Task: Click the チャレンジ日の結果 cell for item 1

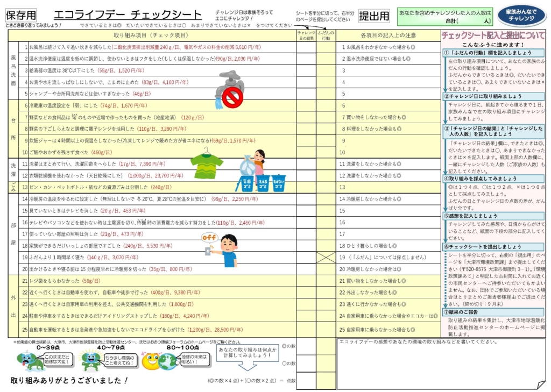Action: click(306, 47)
